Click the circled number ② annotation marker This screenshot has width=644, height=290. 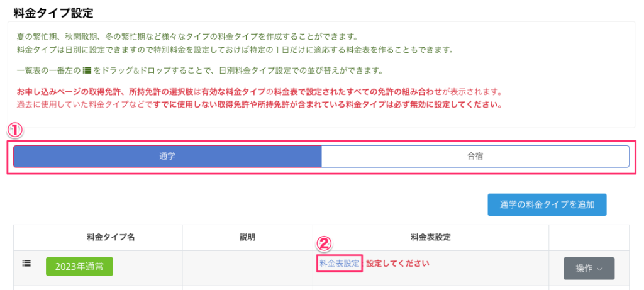click(323, 244)
